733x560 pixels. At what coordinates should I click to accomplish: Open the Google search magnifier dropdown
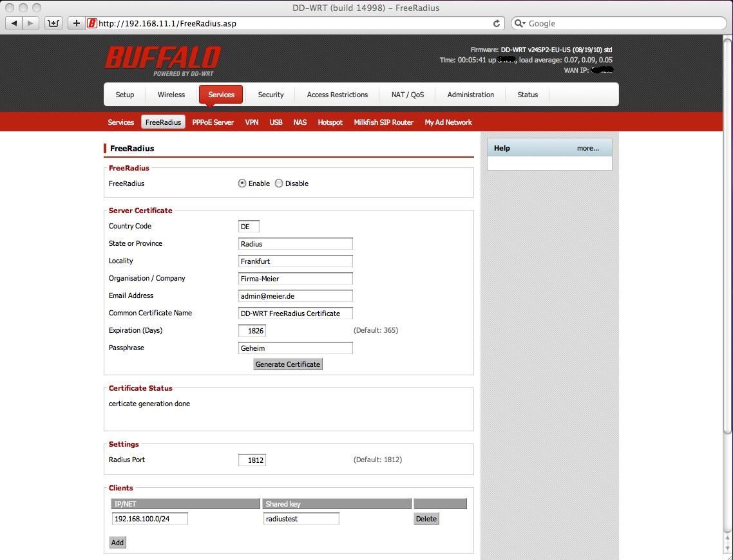tap(520, 23)
